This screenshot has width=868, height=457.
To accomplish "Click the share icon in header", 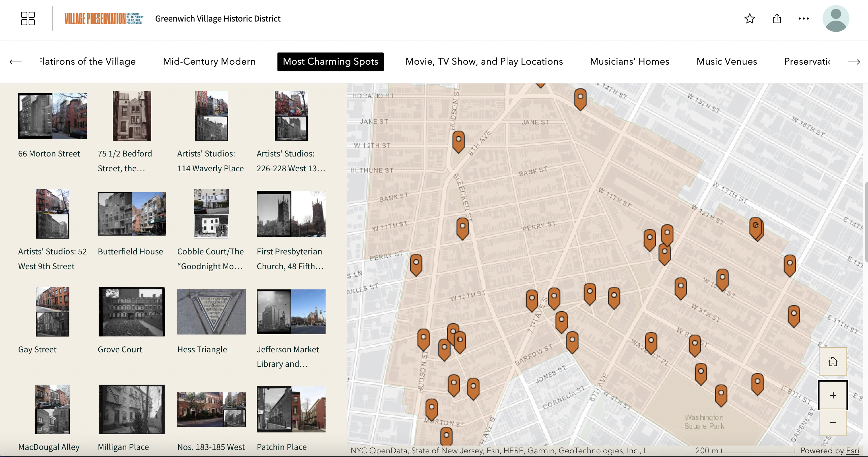I will coord(777,19).
